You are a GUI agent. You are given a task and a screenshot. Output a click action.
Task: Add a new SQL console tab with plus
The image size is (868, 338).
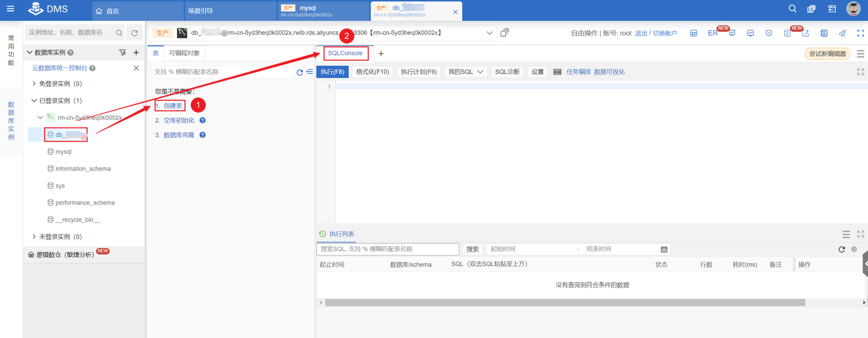point(381,54)
